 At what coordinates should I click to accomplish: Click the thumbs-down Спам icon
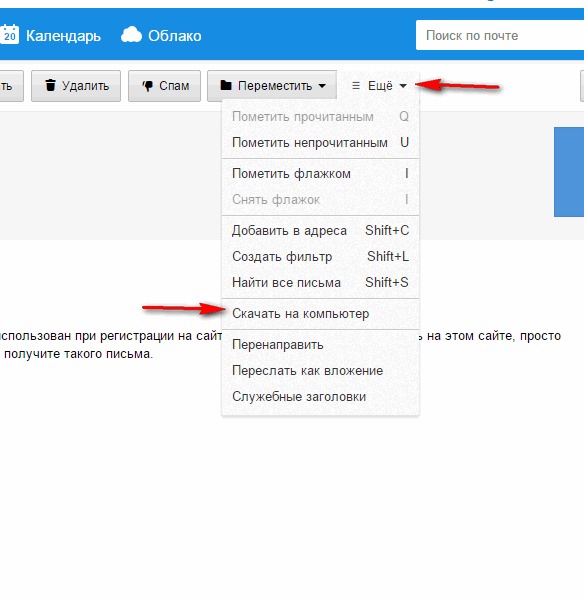pos(147,86)
